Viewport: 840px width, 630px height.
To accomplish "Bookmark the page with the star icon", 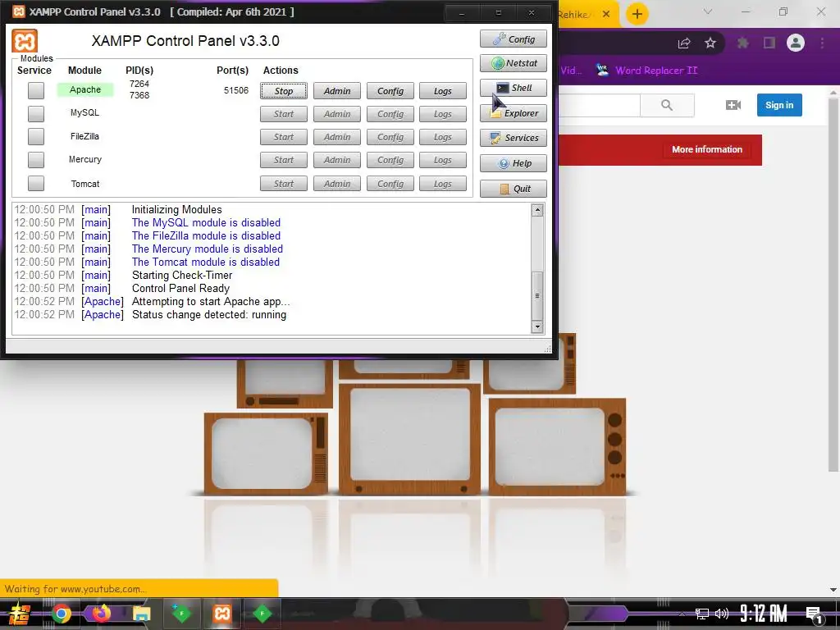I will [710, 43].
